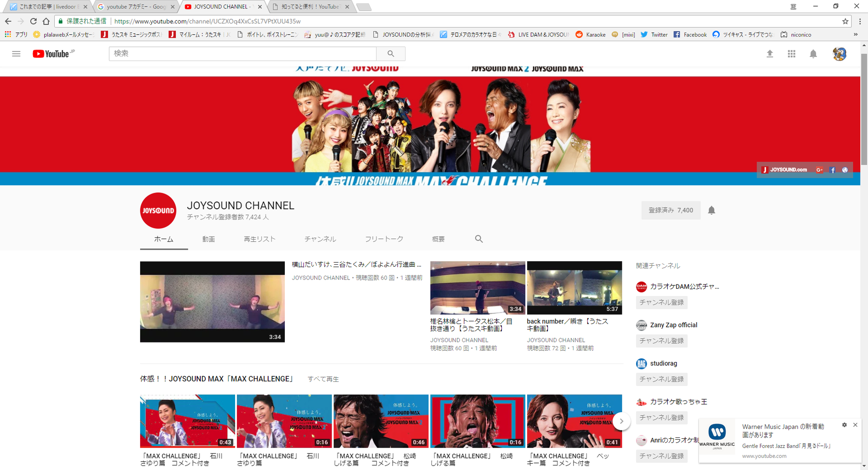Open the niconico bookmark
The image size is (868, 470).
pyautogui.click(x=796, y=34)
